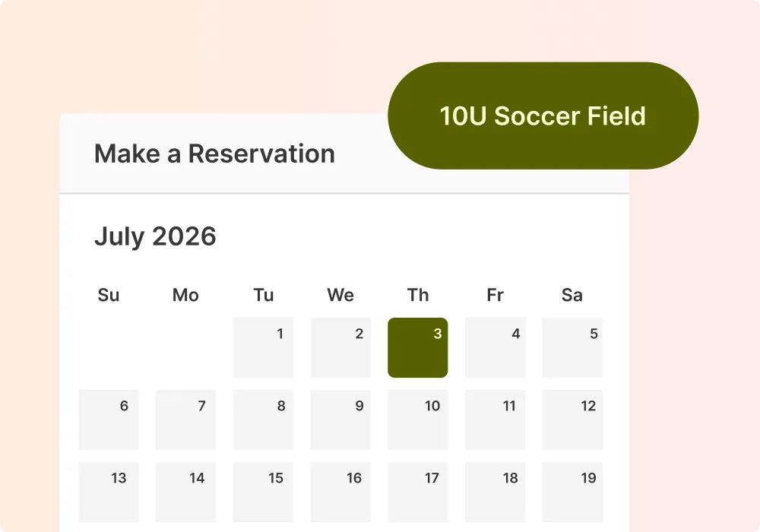760x532 pixels.
Task: Click the 10U Soccer Field button
Action: point(543,116)
